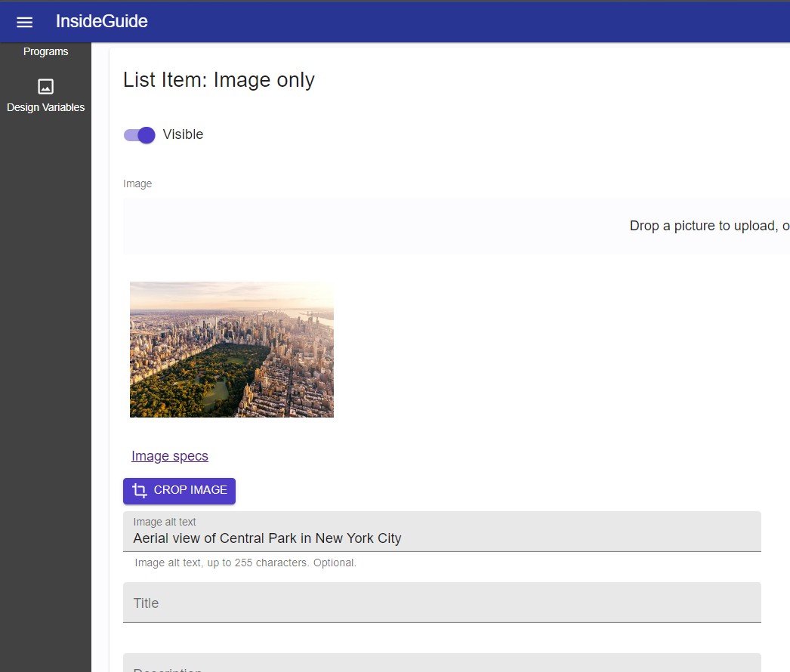Image resolution: width=790 pixels, height=672 pixels.
Task: Click the CROP IMAGE button
Action: pyautogui.click(x=179, y=491)
